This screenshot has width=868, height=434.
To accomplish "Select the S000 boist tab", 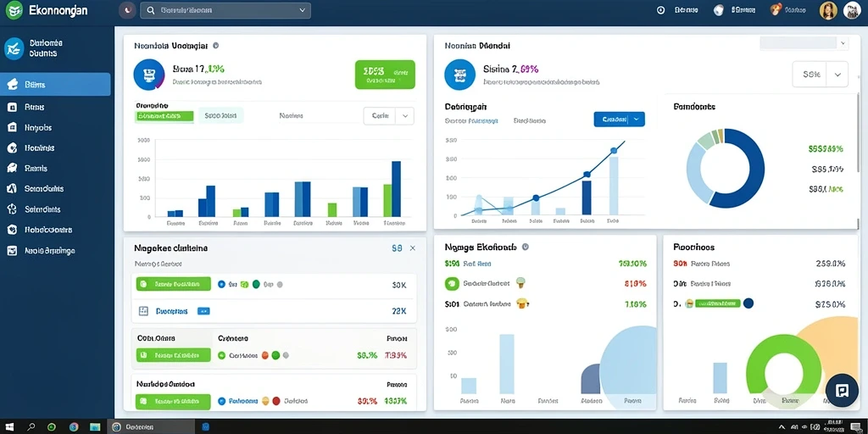I will click(x=220, y=115).
